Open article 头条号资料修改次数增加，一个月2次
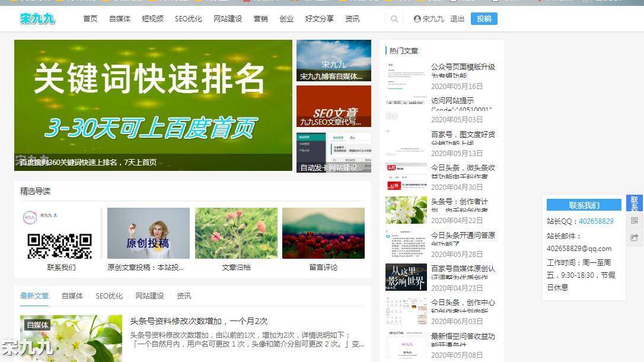The width and height of the screenshot is (644, 362). [199, 321]
